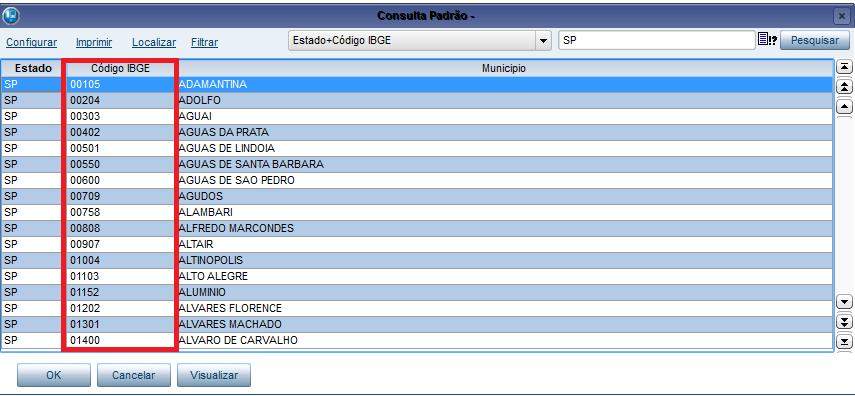
Task: Click SP state cell in ALTAIR row
Action: (x=32, y=244)
